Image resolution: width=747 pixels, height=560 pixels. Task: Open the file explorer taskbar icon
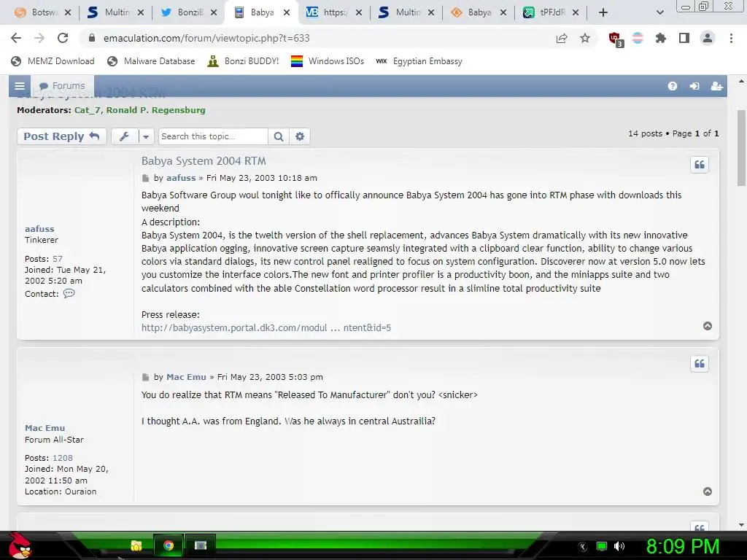tap(136, 545)
